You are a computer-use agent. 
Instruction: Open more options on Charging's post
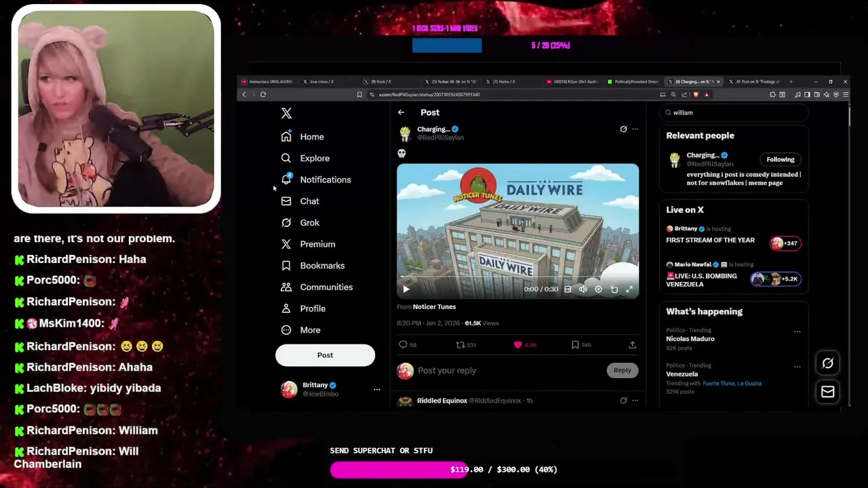(635, 129)
